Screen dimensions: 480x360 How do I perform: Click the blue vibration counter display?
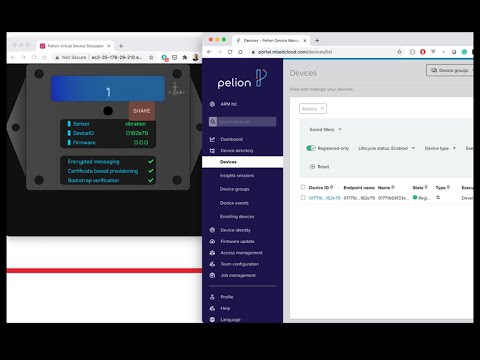[108, 89]
